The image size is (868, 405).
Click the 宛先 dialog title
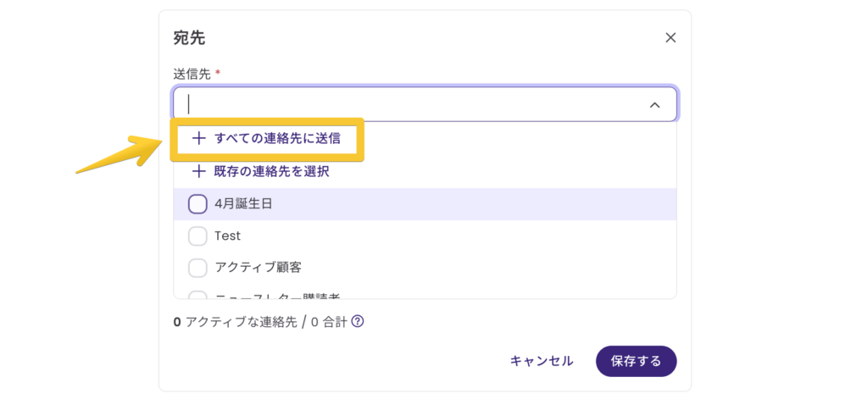(x=188, y=37)
